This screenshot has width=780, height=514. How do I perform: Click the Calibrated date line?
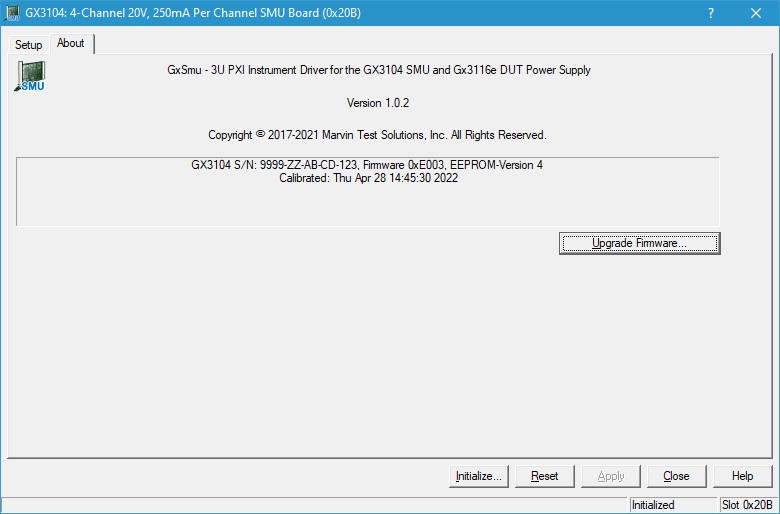368,178
